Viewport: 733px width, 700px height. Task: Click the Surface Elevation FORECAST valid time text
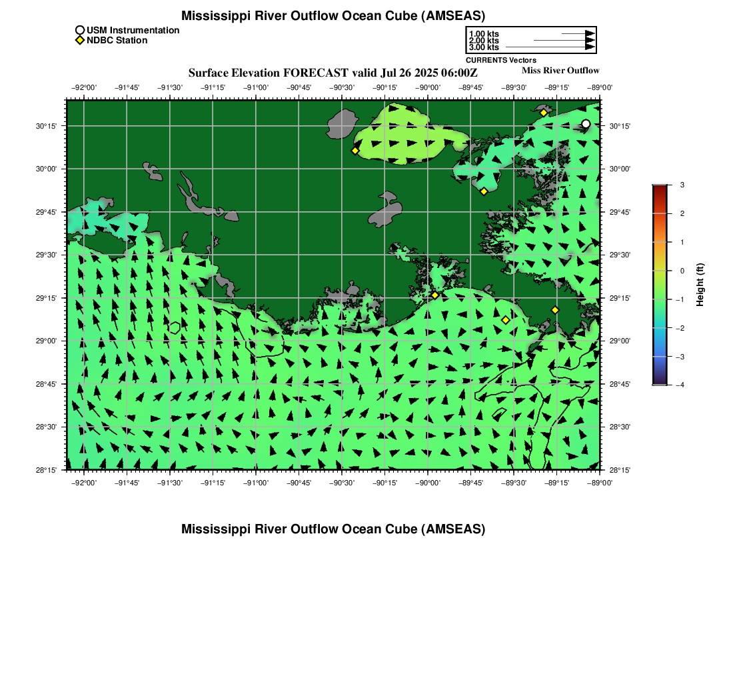point(333,73)
